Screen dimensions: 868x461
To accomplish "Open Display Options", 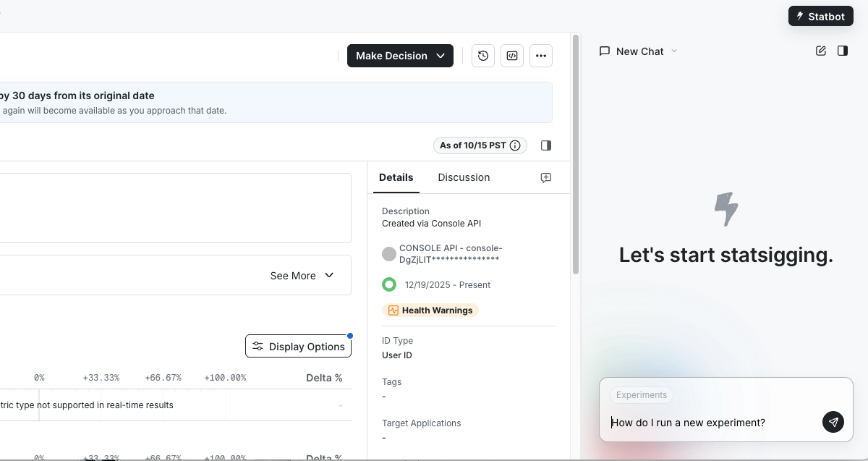I will pyautogui.click(x=298, y=347).
